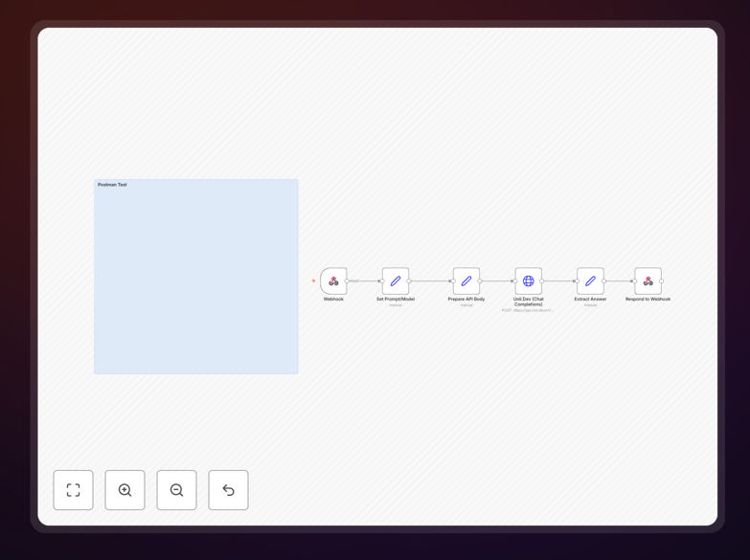Click the Prepare API Body output connector

click(480, 281)
